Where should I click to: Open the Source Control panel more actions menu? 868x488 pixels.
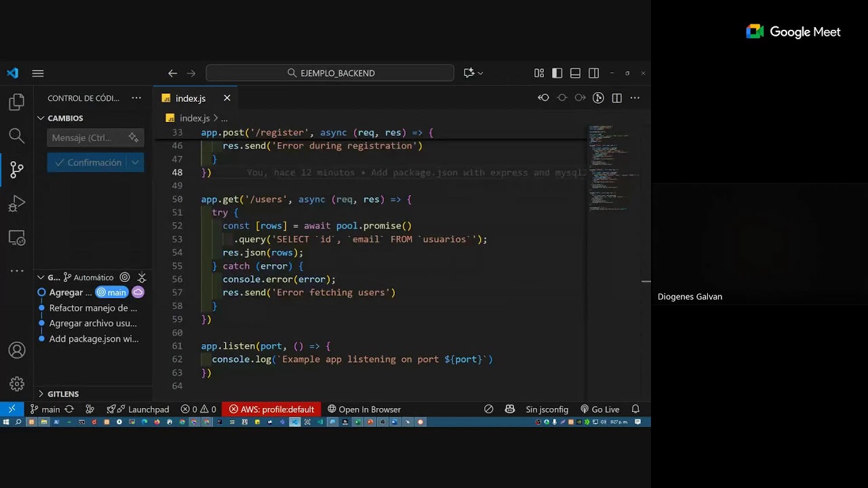coord(136,98)
